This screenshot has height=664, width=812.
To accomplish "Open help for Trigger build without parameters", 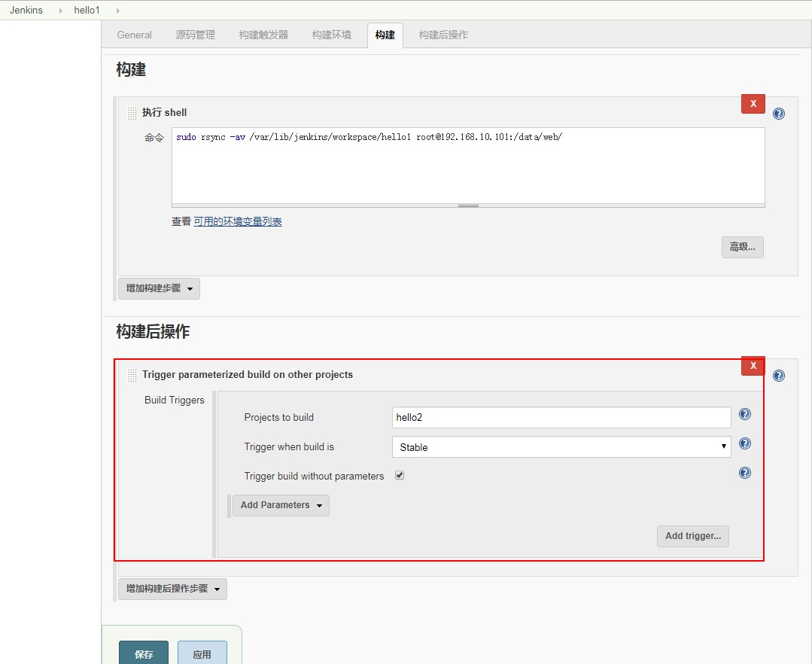I will point(745,473).
